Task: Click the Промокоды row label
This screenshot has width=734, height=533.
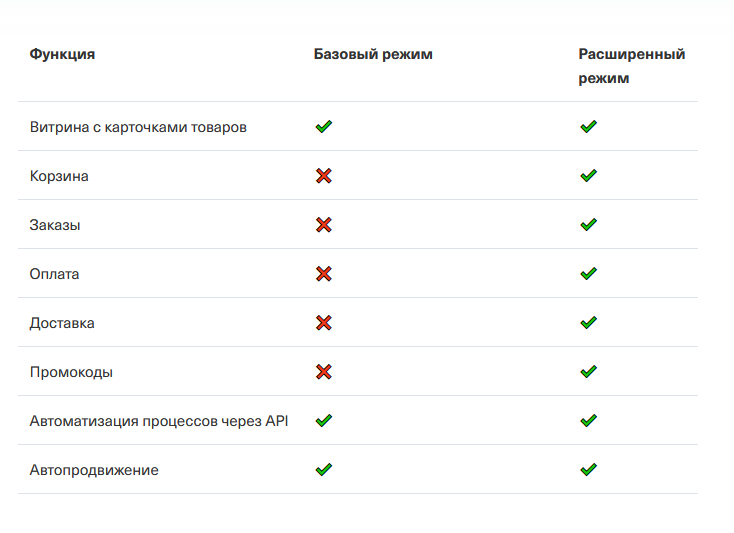Action: [x=71, y=372]
